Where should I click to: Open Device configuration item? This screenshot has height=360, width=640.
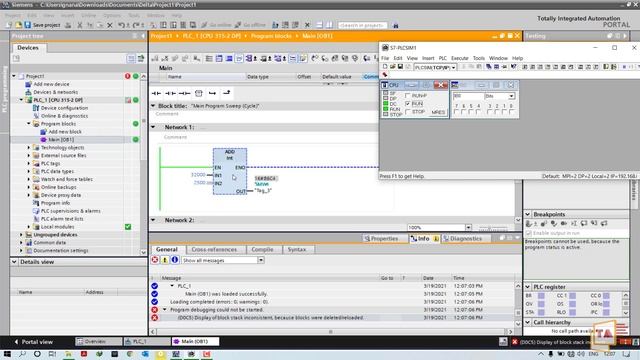pyautogui.click(x=64, y=108)
